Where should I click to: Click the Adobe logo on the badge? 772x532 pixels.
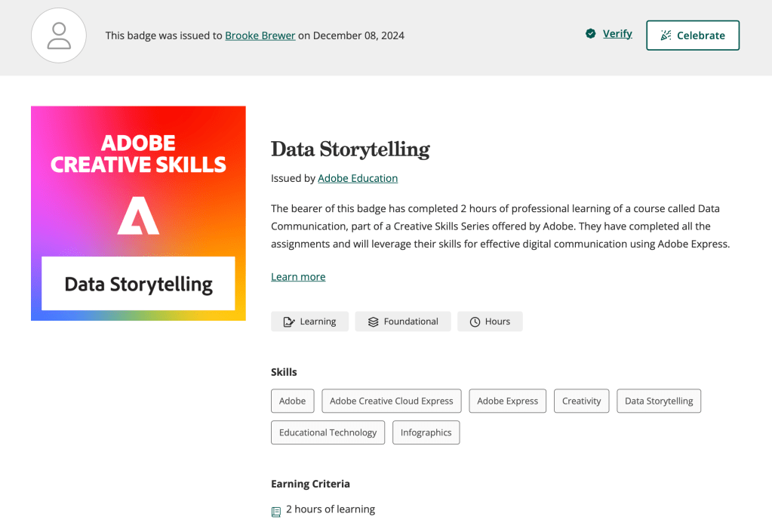(x=138, y=216)
